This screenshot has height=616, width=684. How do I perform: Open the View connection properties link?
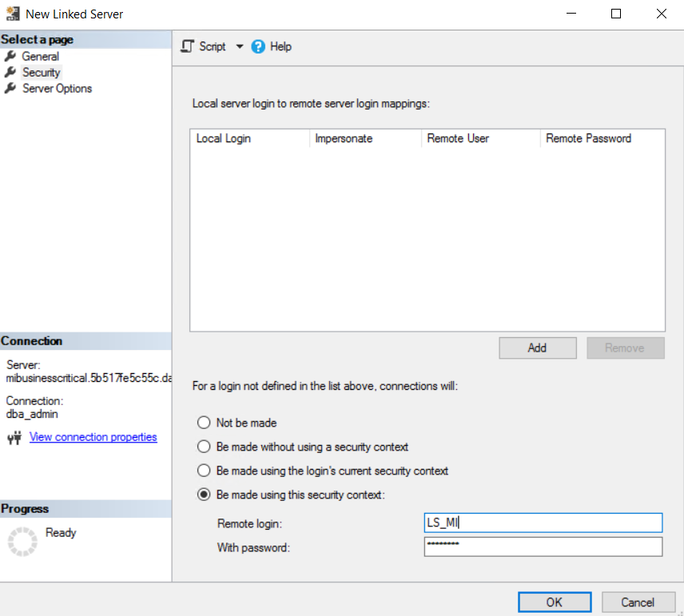coord(93,437)
